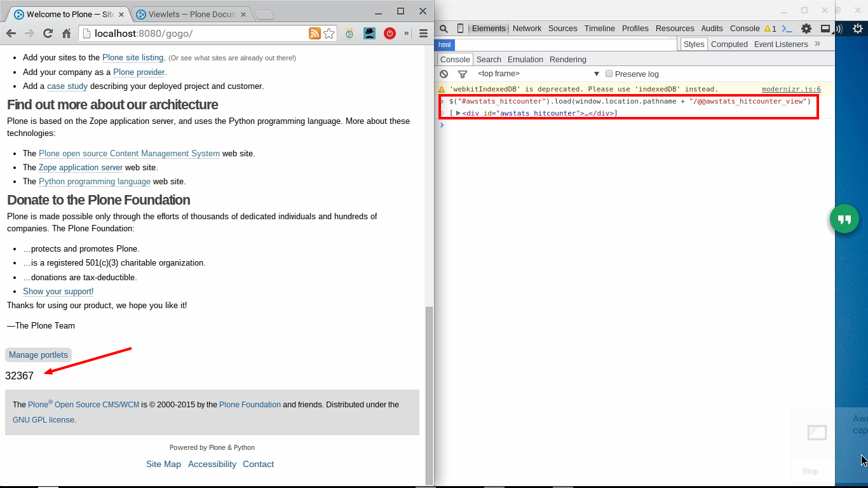Go back using the browser back arrow

(x=11, y=34)
